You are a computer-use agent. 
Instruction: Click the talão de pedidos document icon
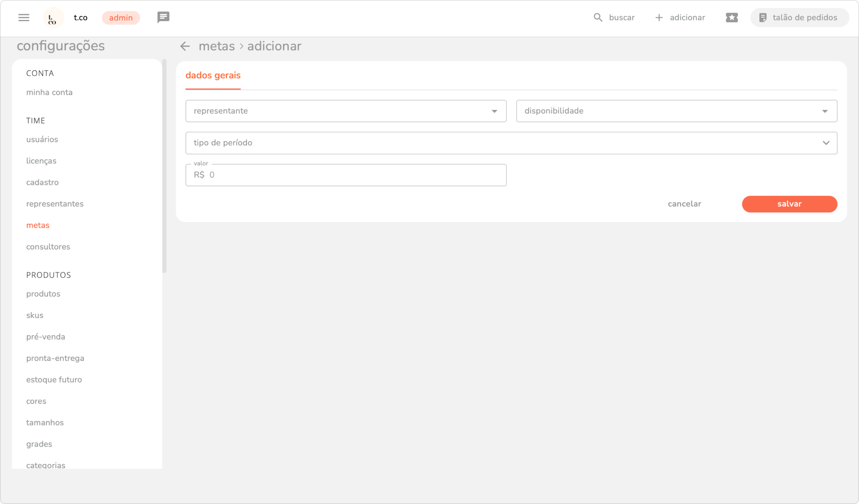coord(763,17)
